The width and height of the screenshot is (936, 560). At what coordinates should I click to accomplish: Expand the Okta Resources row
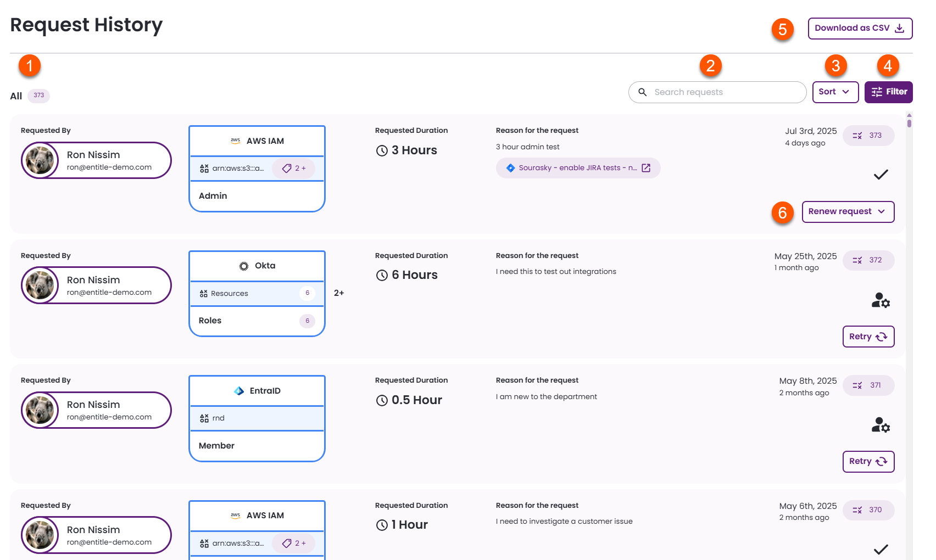(x=257, y=294)
